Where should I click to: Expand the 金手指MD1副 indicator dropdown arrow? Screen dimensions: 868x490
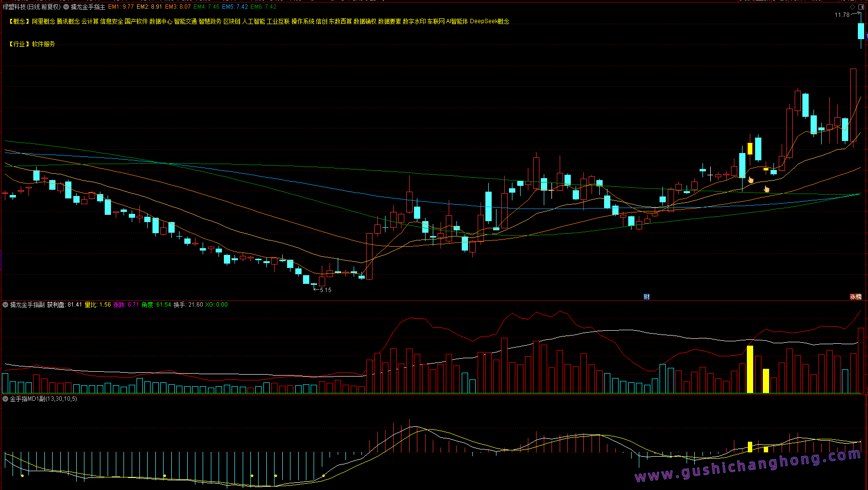(x=5, y=399)
